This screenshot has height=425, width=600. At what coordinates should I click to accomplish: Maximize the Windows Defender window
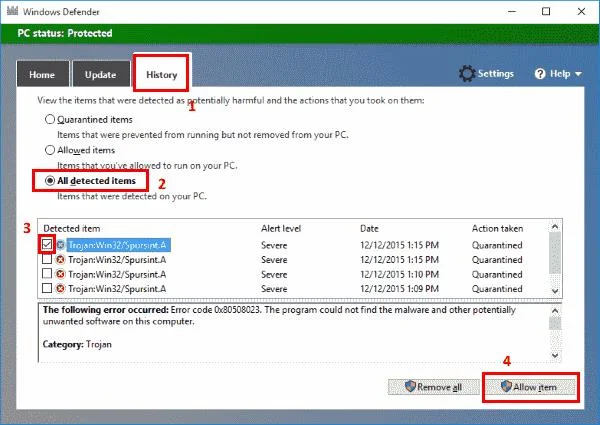546,11
